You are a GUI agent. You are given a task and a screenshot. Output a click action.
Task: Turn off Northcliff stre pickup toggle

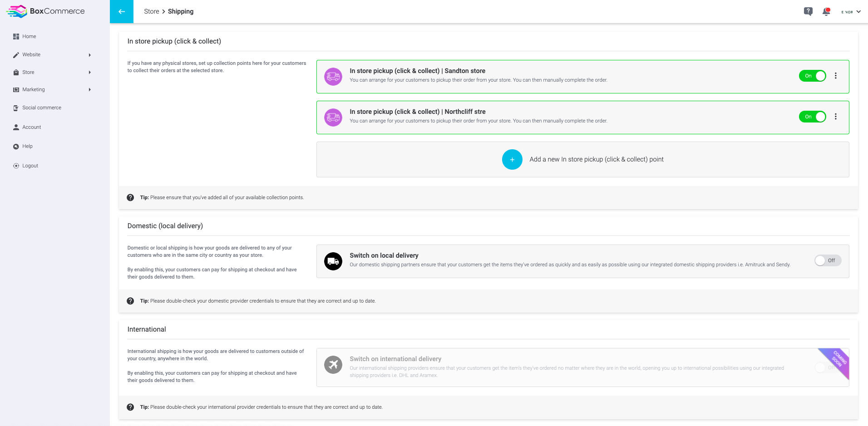[813, 117]
